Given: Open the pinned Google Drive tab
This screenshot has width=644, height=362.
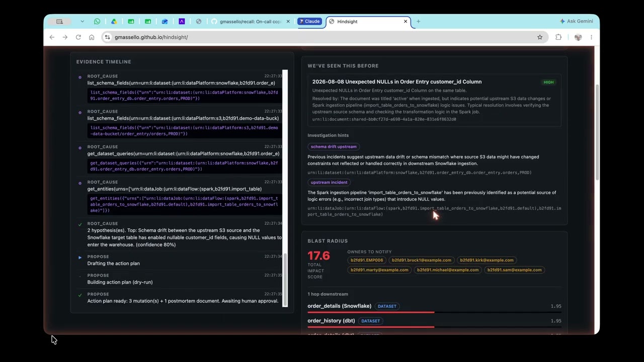Looking at the screenshot, I should coord(114,22).
